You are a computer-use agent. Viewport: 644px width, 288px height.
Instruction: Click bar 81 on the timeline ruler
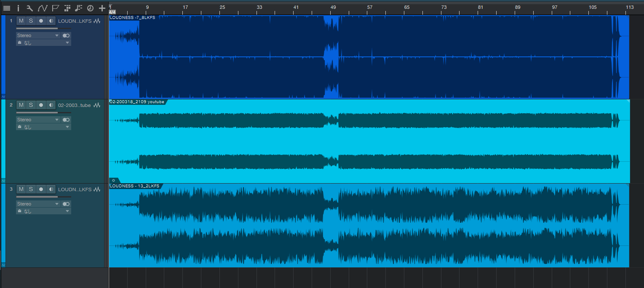(x=481, y=7)
